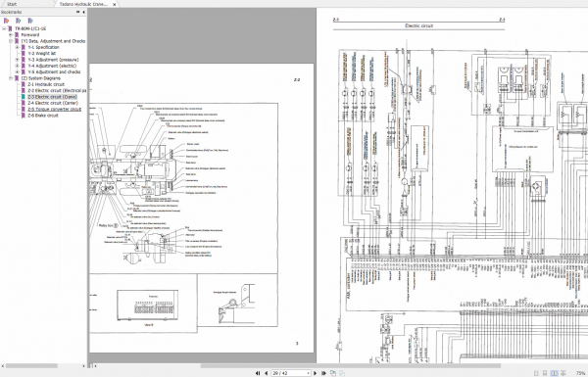Go to Y-2 Weight list bookmark
Image resolution: width=588 pixels, height=377 pixels.
click(41, 53)
